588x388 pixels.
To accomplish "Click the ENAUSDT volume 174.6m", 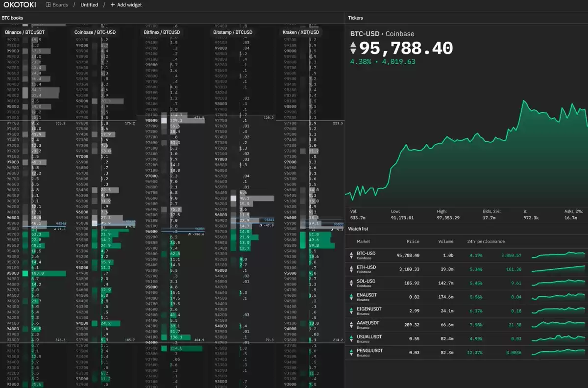I will 445,297.
